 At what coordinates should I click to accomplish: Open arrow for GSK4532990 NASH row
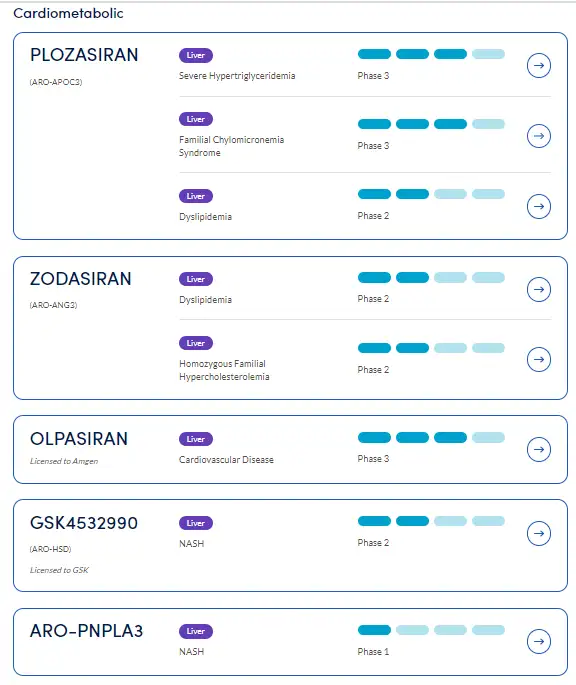(538, 533)
